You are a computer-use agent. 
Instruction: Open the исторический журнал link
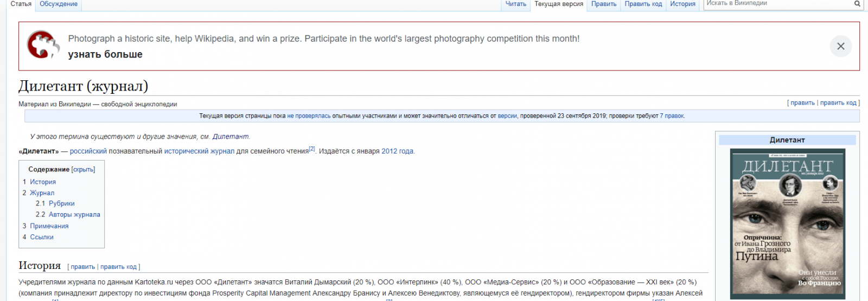click(x=199, y=151)
